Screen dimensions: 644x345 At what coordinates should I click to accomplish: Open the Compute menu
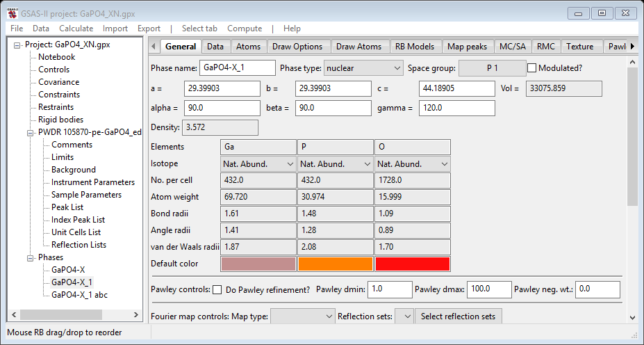point(245,29)
